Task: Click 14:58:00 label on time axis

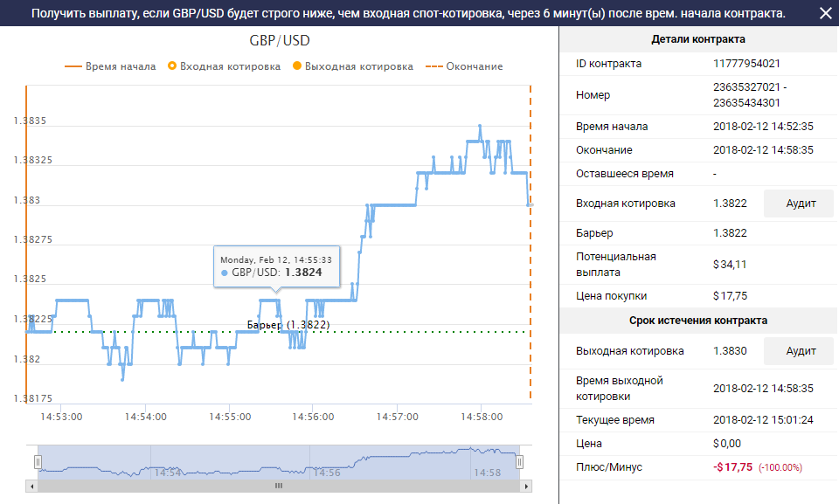Action: click(x=482, y=417)
